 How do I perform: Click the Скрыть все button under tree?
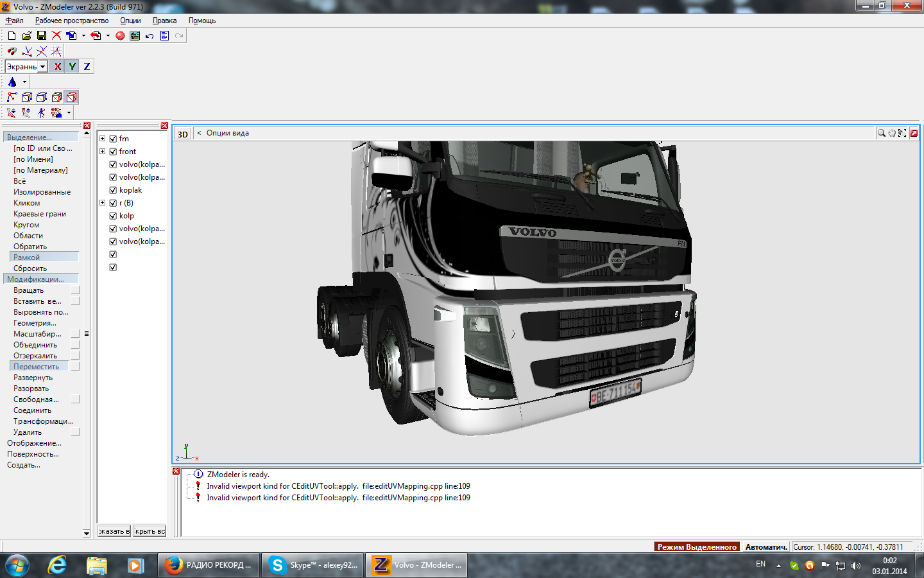pyautogui.click(x=150, y=531)
